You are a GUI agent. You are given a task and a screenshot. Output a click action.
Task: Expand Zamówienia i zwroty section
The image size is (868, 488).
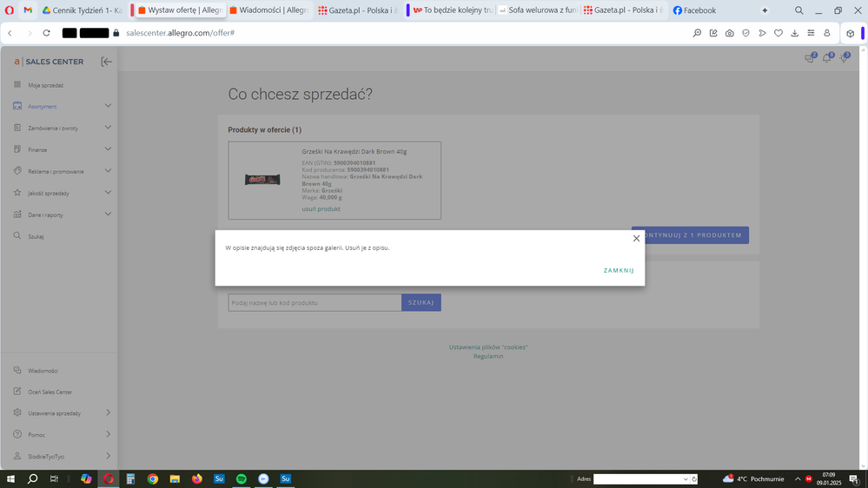pos(108,128)
